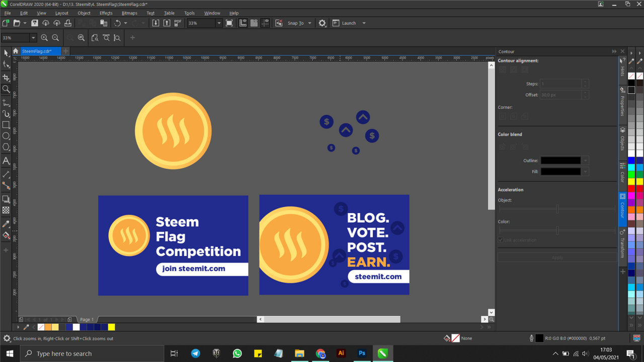
Task: Open the Object menu
Action: tap(84, 13)
